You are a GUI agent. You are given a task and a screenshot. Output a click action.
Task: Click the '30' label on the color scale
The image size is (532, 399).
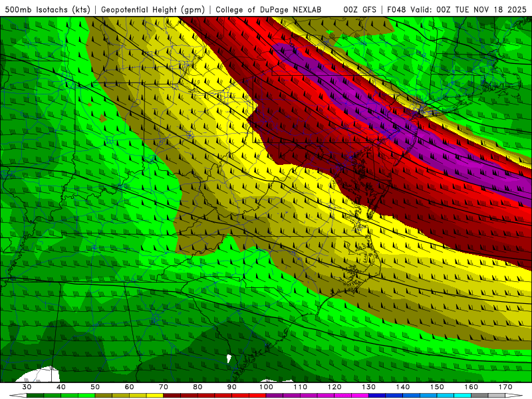27,387
